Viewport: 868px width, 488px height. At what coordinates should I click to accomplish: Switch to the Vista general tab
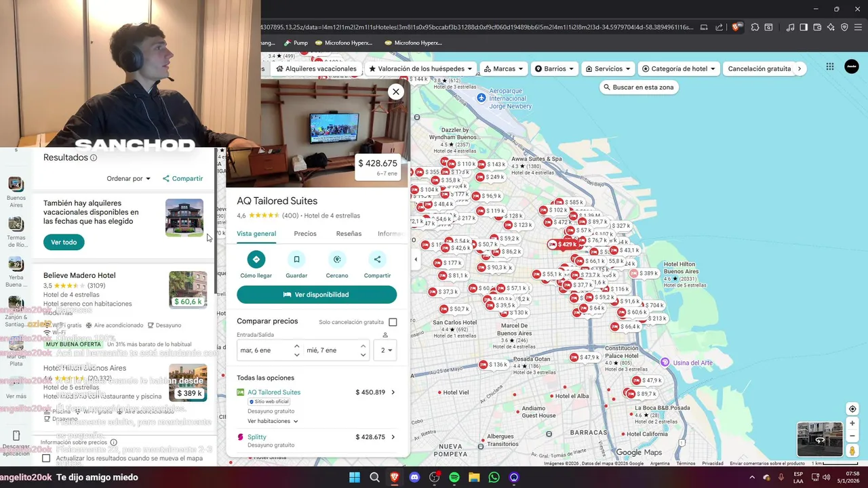pos(256,234)
